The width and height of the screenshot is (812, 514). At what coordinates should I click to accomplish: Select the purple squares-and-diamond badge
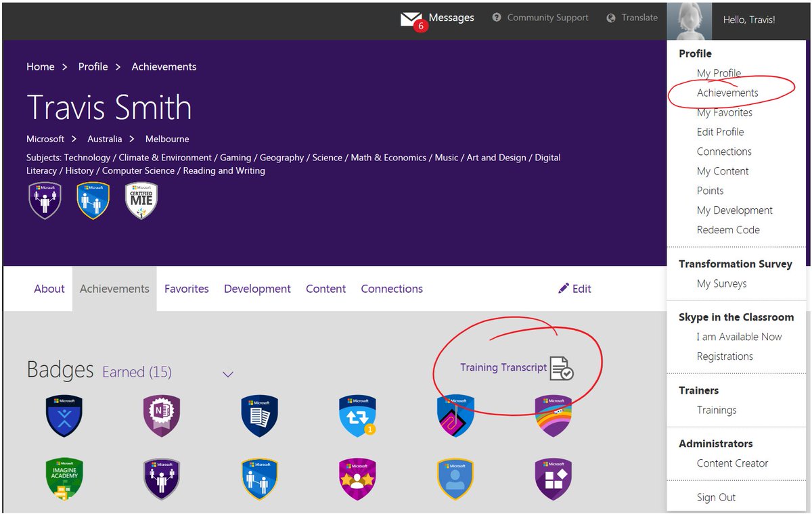(x=554, y=480)
